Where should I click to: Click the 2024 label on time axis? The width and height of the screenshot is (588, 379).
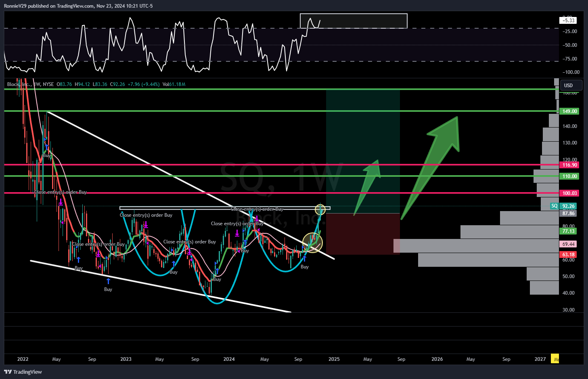229,359
